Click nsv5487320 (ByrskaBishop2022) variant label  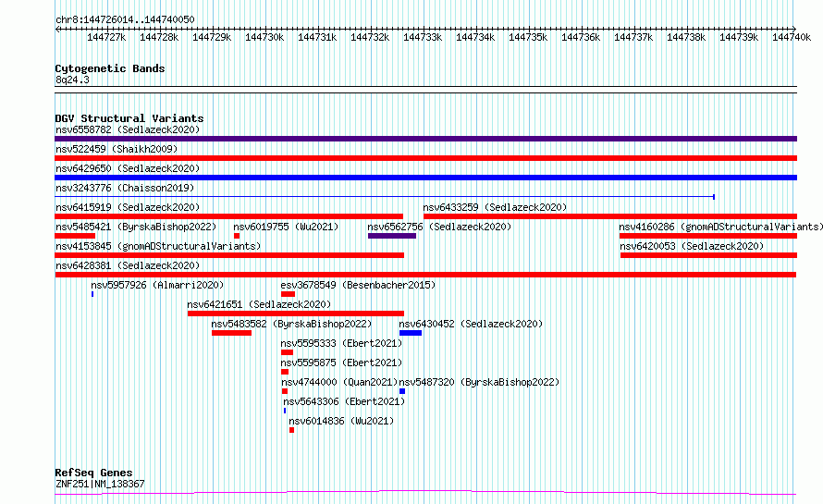(x=479, y=382)
